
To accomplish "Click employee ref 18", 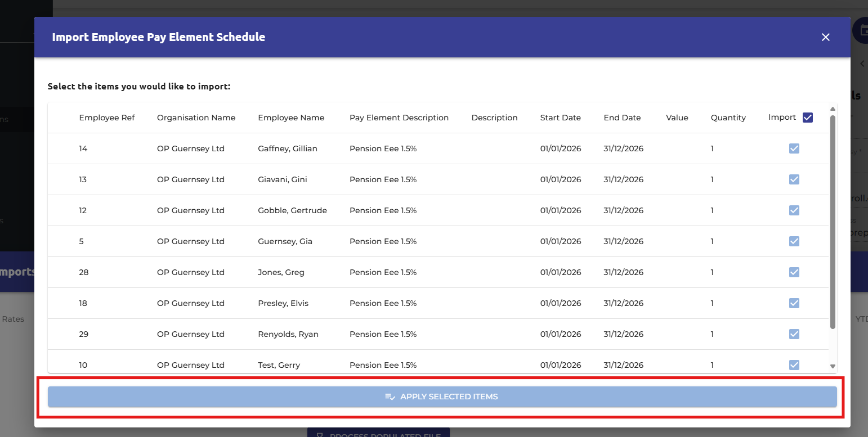I will pos(83,303).
